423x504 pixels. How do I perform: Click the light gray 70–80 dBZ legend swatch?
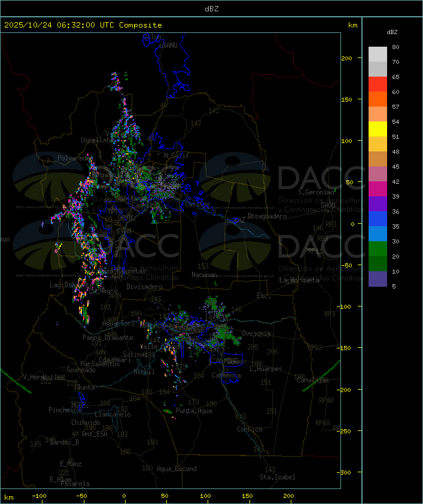click(378, 54)
